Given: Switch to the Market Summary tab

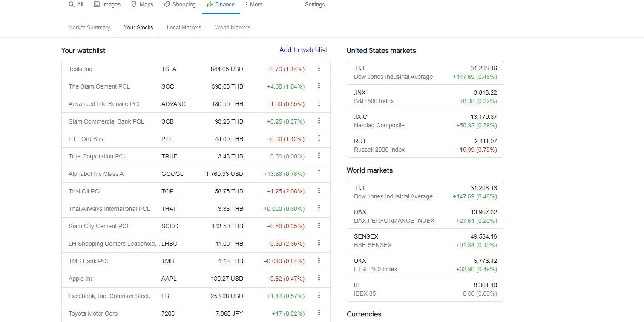Looking at the screenshot, I should (89, 27).
